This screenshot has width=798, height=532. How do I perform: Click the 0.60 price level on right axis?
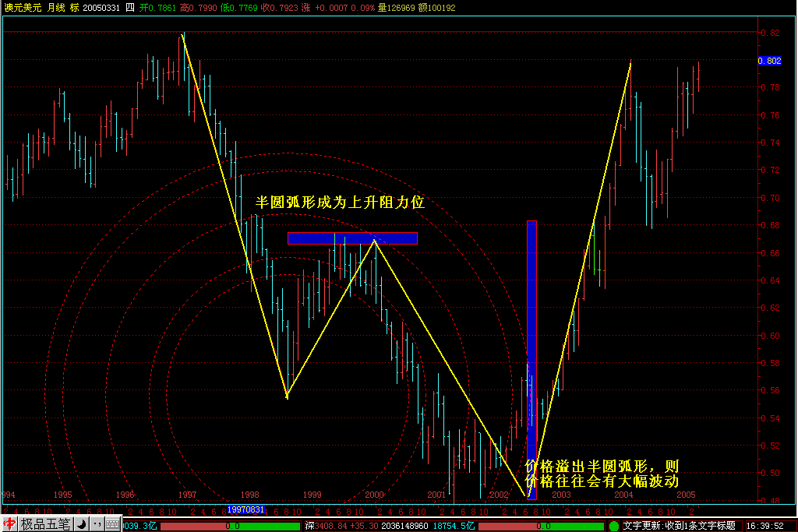click(x=771, y=336)
